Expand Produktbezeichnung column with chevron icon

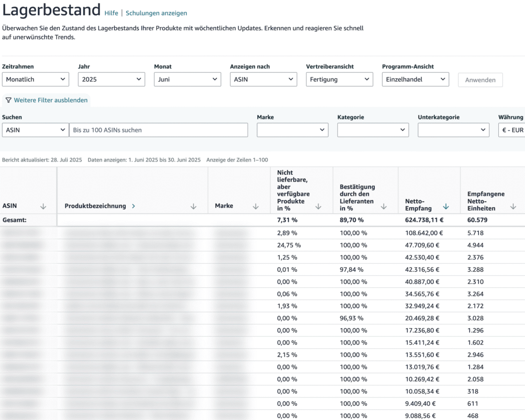pos(134,206)
